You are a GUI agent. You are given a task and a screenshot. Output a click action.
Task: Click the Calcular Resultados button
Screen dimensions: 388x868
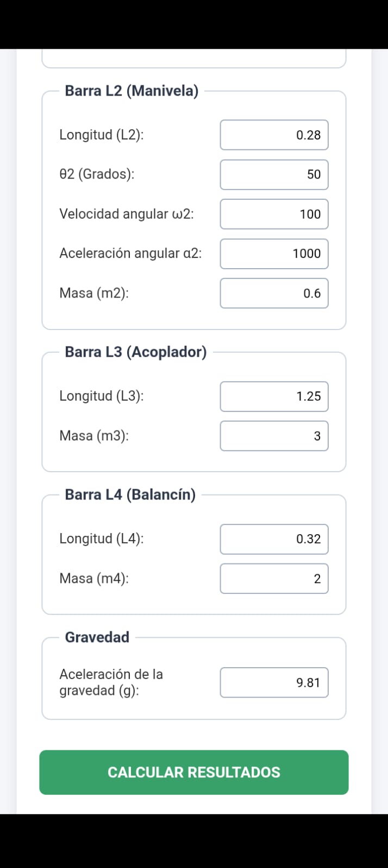pos(194,772)
